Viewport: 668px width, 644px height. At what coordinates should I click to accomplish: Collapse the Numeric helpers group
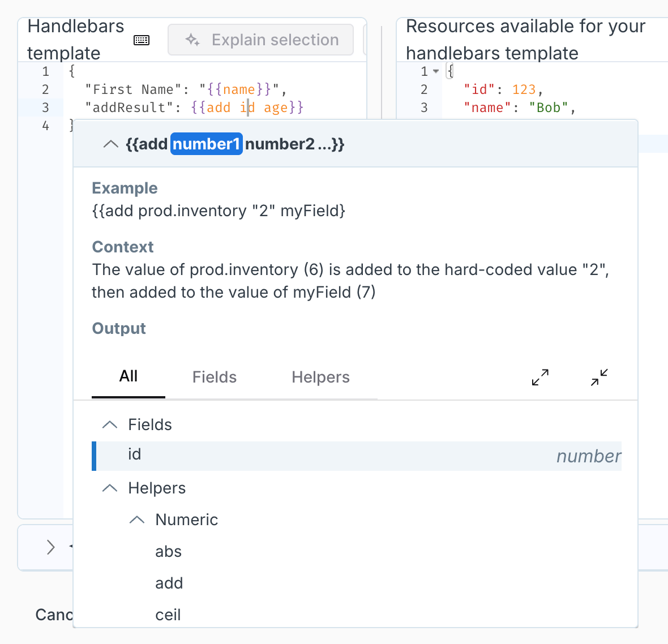coord(137,520)
